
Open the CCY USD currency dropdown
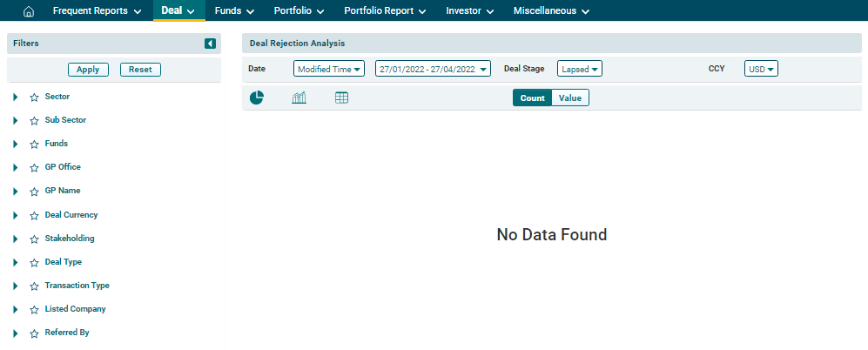click(761, 69)
